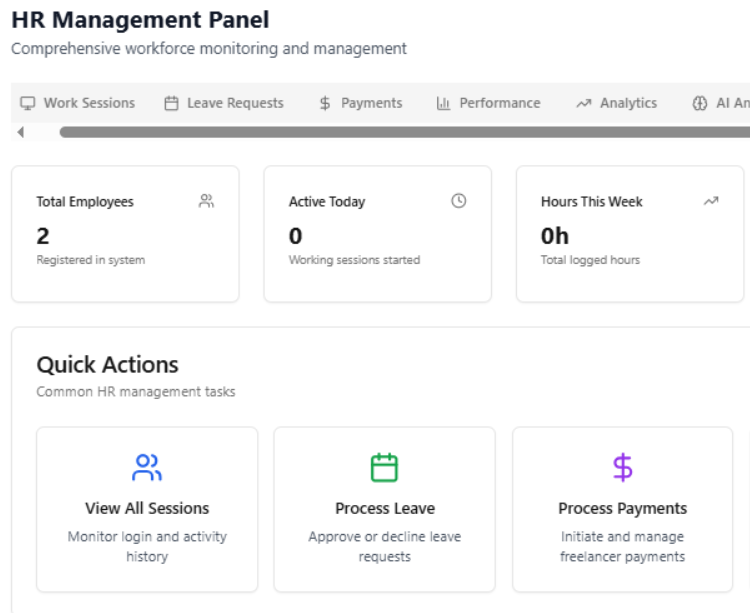Click the green calendar icon in Process Leave
The width and height of the screenshot is (750, 613).
pos(385,467)
